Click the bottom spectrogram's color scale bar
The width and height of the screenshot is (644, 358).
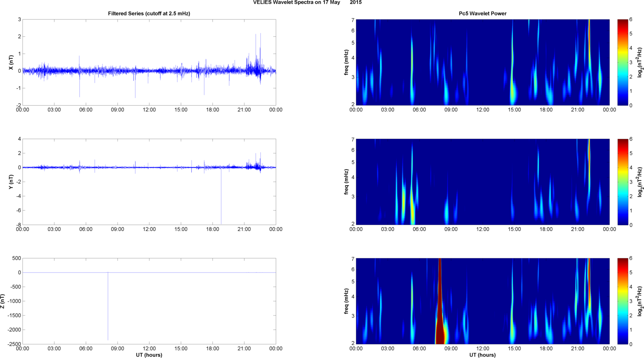click(x=623, y=301)
